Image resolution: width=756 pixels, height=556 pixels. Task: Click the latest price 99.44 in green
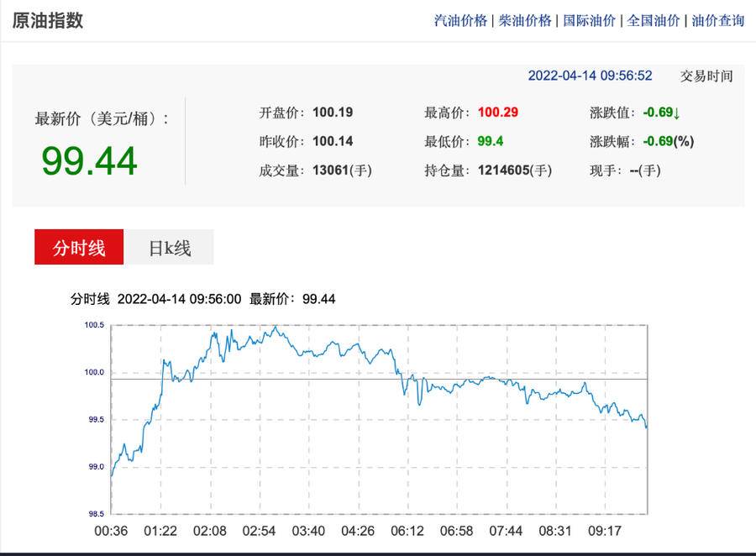[89, 161]
